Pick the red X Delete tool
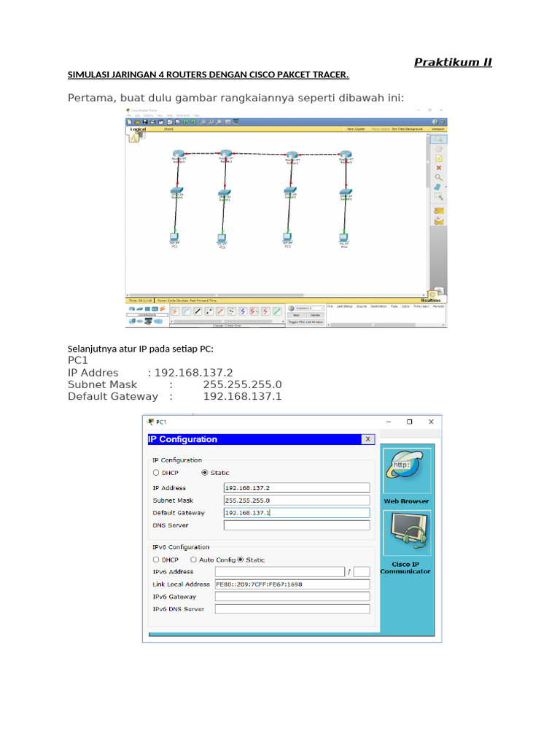Screen dimensions: 560x747 tap(438, 168)
